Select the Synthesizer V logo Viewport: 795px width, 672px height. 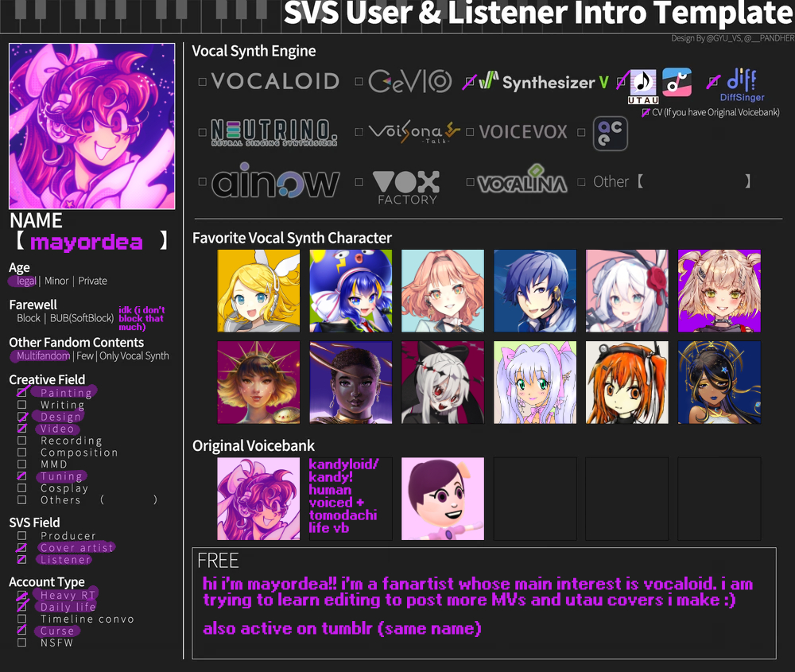coord(543,82)
